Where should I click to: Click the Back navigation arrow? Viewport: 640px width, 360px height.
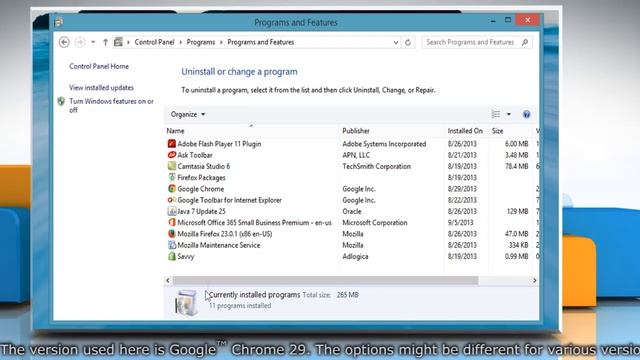tap(64, 42)
